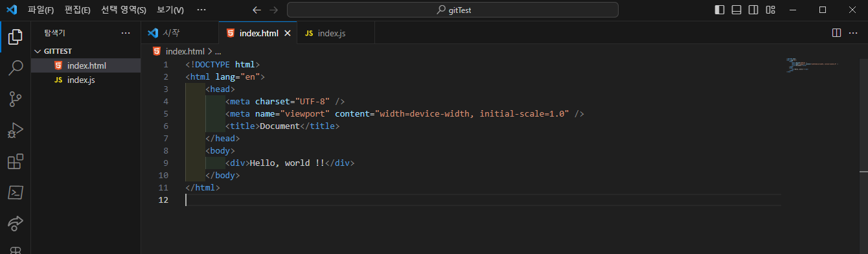
Task: Click the HTML5 icon of the index.html explorer row
Action: pyautogui.click(x=58, y=65)
